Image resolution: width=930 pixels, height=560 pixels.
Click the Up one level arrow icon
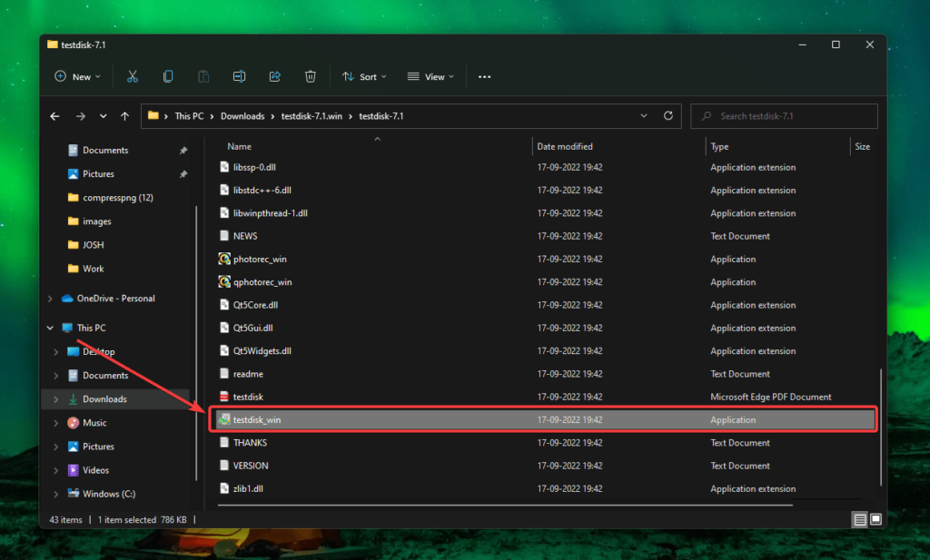pyautogui.click(x=125, y=116)
